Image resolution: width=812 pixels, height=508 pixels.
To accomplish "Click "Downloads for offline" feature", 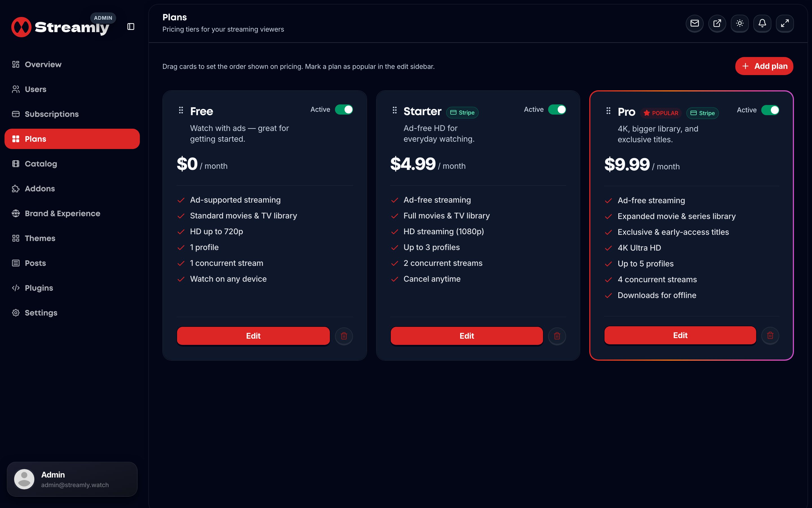I will coord(657,295).
